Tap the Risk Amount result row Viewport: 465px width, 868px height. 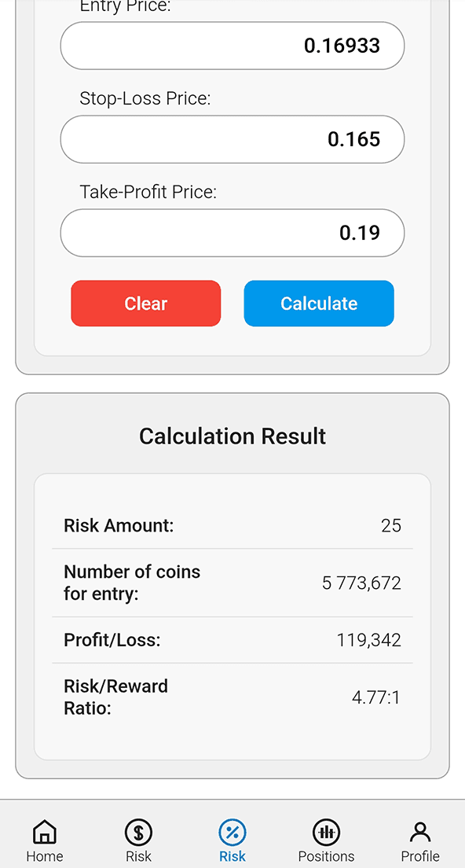click(233, 525)
